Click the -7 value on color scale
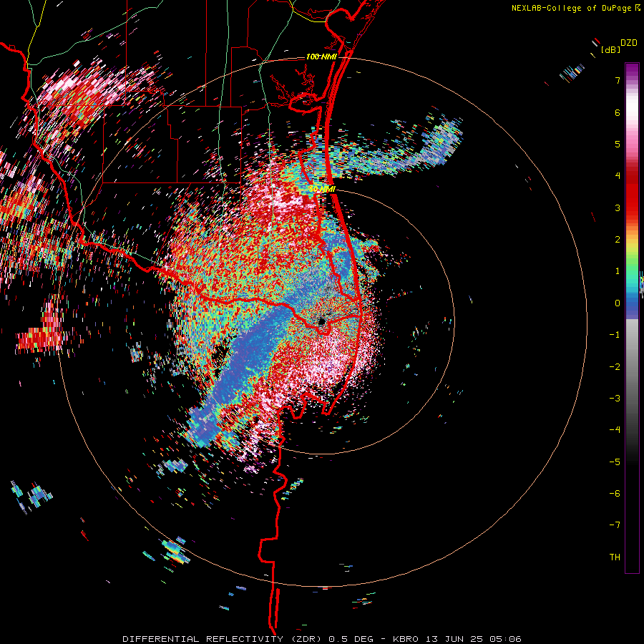The width and height of the screenshot is (644, 644). point(615,525)
